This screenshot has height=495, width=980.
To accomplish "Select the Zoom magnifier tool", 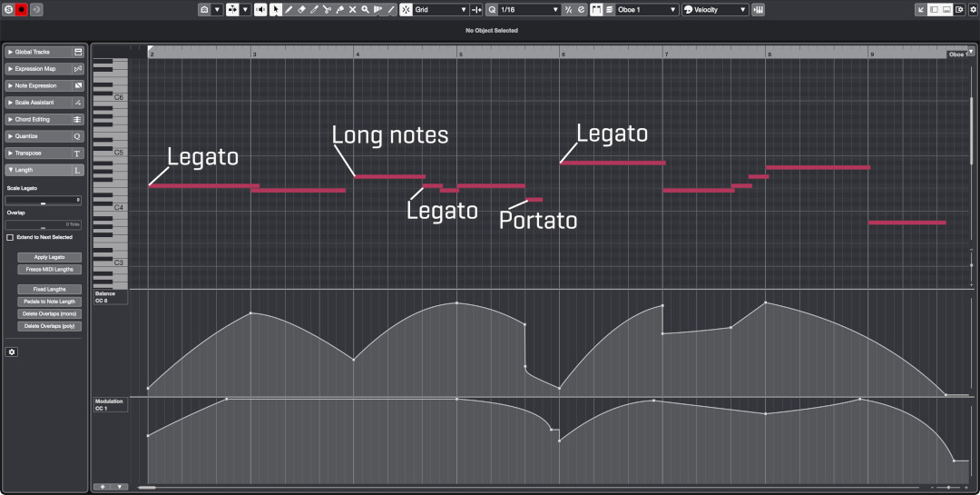I will 365,10.
